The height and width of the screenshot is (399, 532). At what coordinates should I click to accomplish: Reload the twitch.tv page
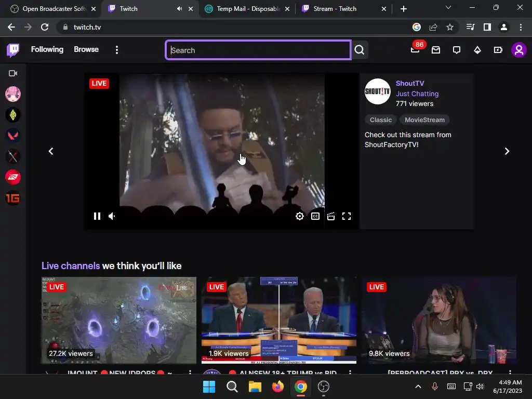click(x=45, y=27)
